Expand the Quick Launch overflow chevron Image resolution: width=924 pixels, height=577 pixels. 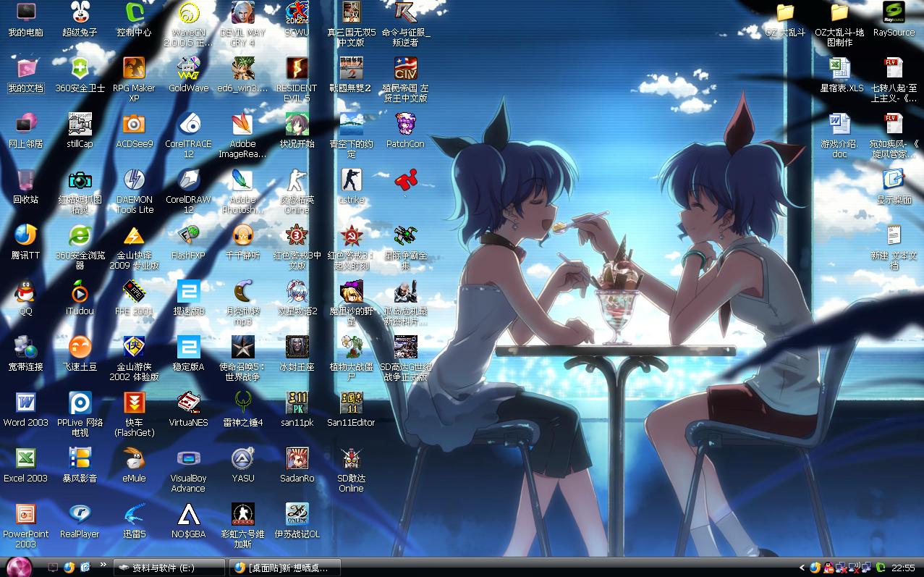coord(103,564)
